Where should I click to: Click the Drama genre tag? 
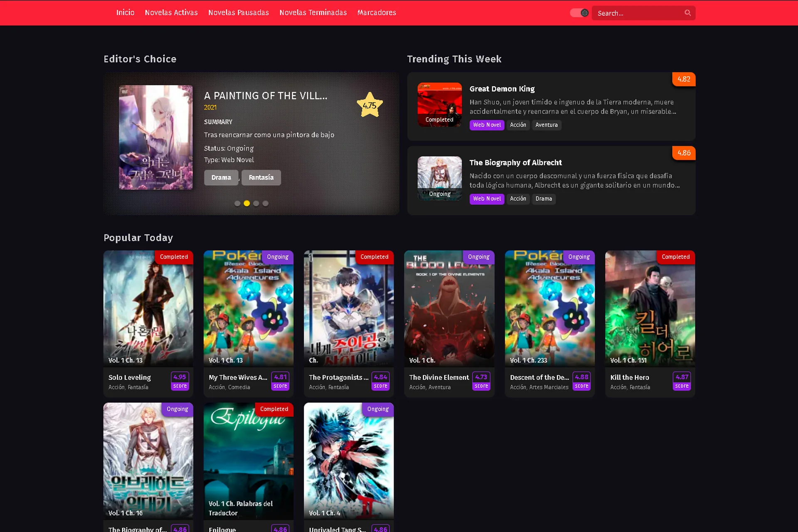tap(221, 177)
